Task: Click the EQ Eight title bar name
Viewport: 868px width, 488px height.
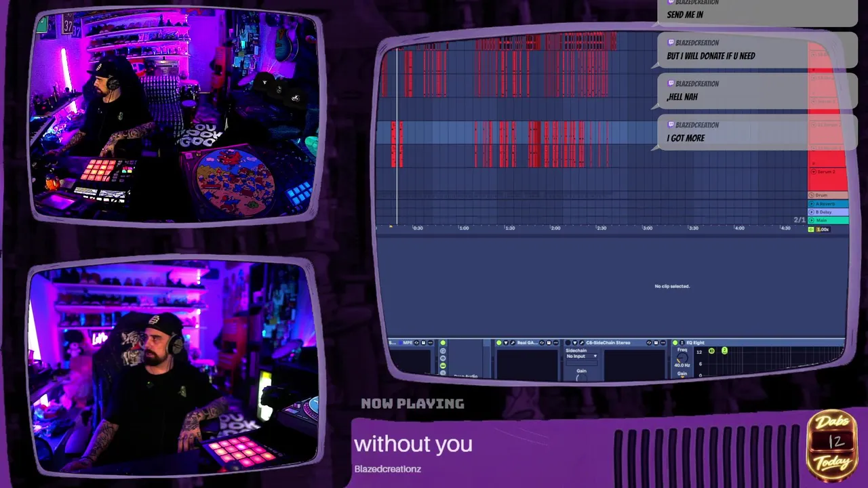Action: click(695, 343)
